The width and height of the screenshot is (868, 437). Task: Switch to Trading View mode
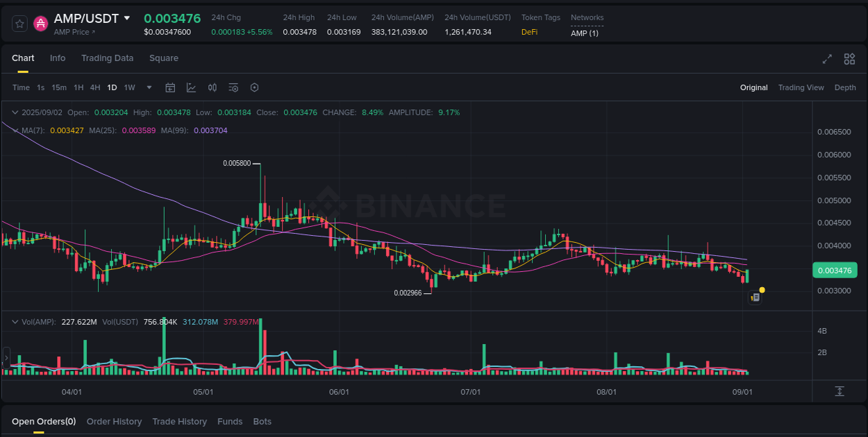801,87
